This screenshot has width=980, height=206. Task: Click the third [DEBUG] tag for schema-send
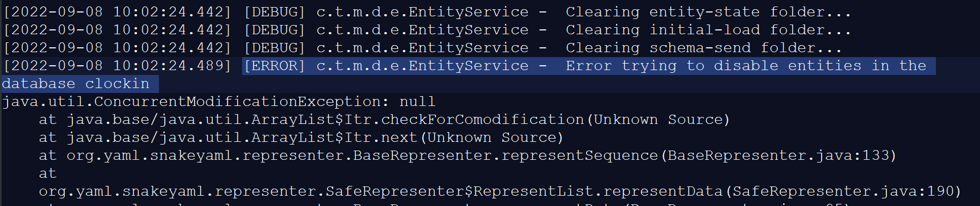click(x=274, y=48)
